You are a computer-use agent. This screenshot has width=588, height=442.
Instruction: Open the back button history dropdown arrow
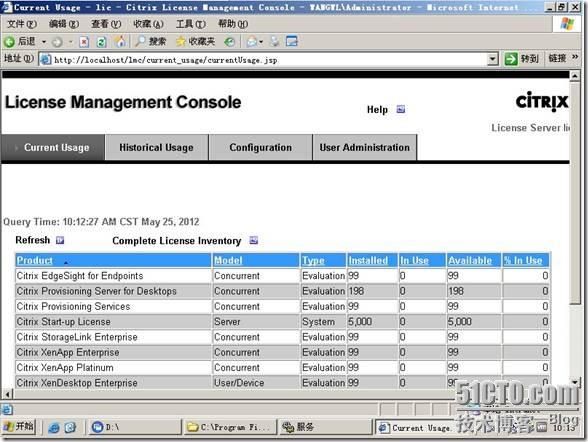tap(44, 42)
